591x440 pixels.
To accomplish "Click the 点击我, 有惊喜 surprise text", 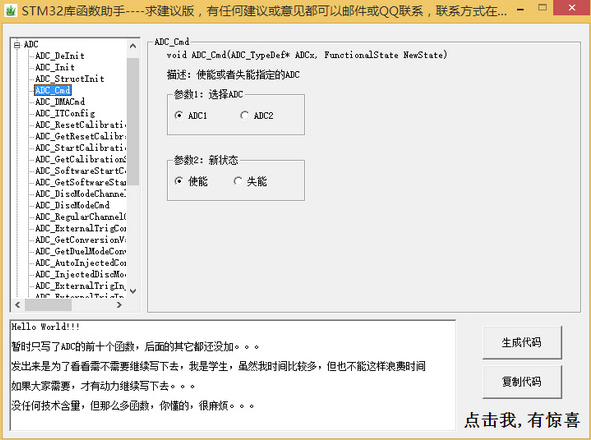I will (522, 420).
